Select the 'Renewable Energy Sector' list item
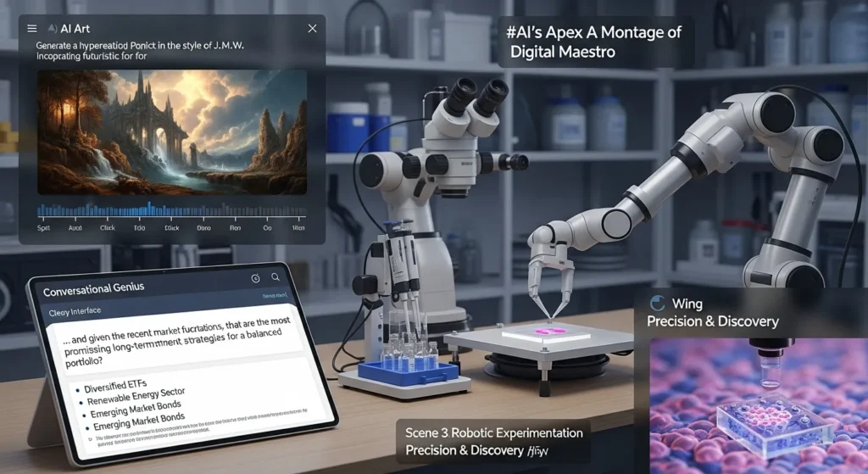The image size is (868, 474). tap(134, 401)
